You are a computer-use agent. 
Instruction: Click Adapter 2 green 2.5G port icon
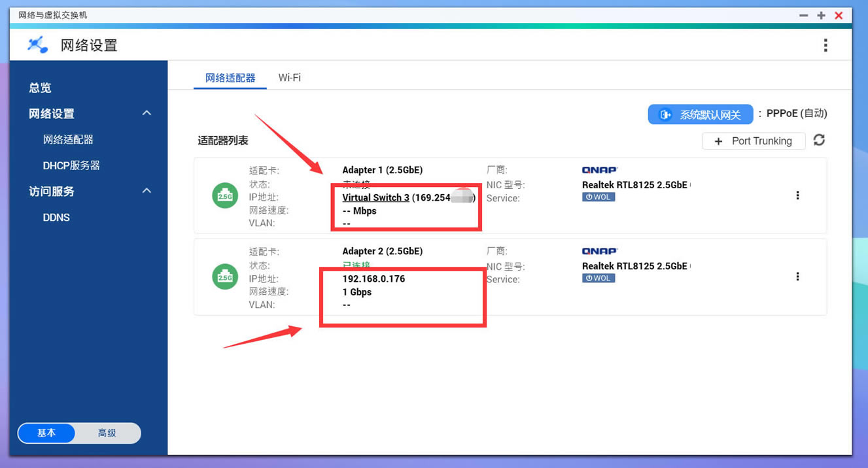point(225,277)
